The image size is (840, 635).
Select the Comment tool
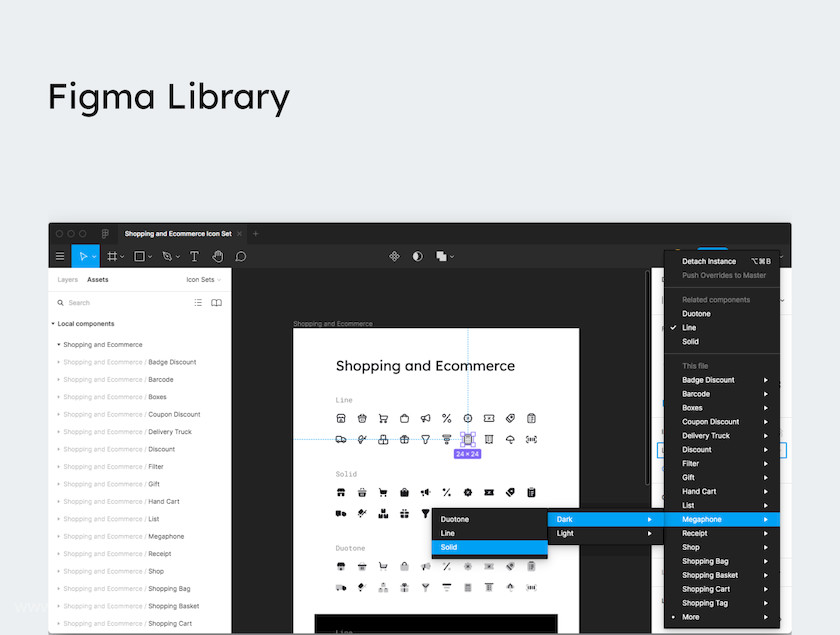point(241,257)
